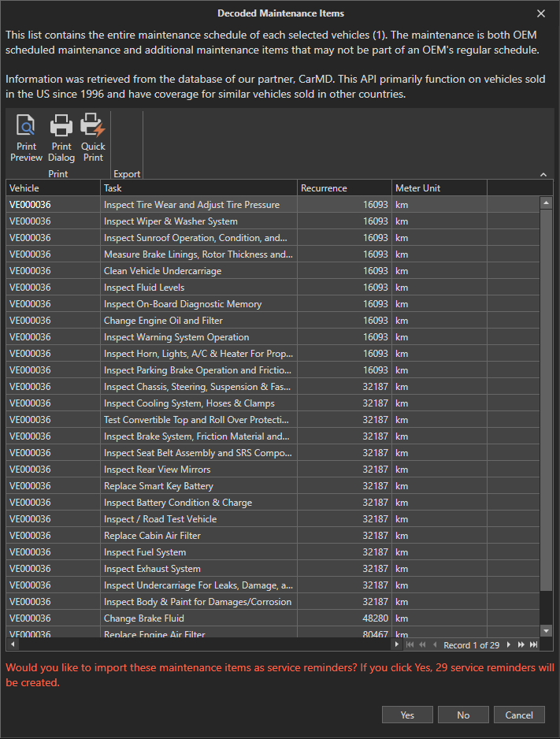Screen dimensions: 560x739
Task: Collapse the ribbon toolbar
Action: 543,174
